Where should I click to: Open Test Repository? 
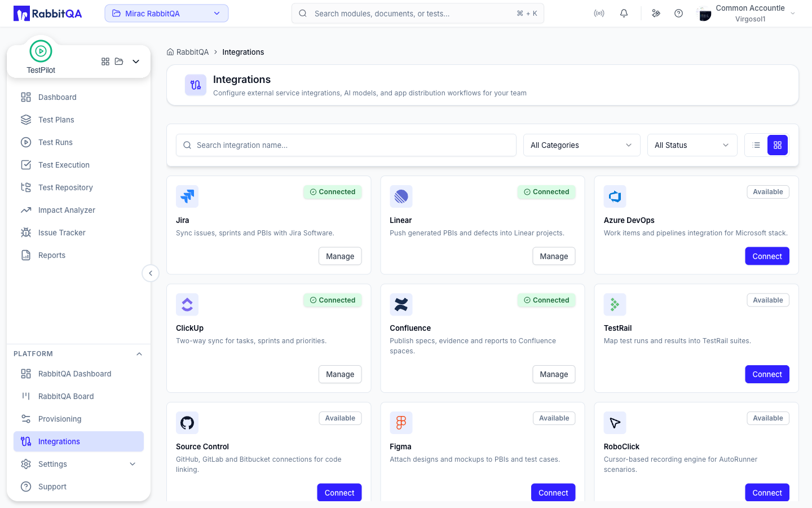[78, 187]
